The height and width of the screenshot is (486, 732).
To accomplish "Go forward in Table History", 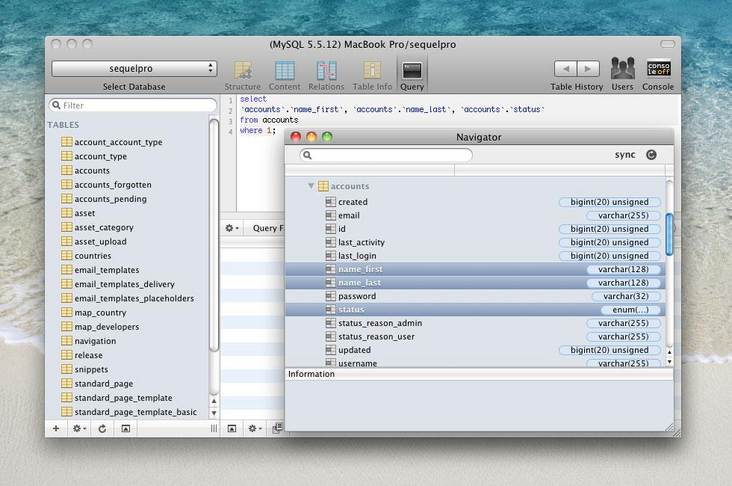I will [588, 69].
